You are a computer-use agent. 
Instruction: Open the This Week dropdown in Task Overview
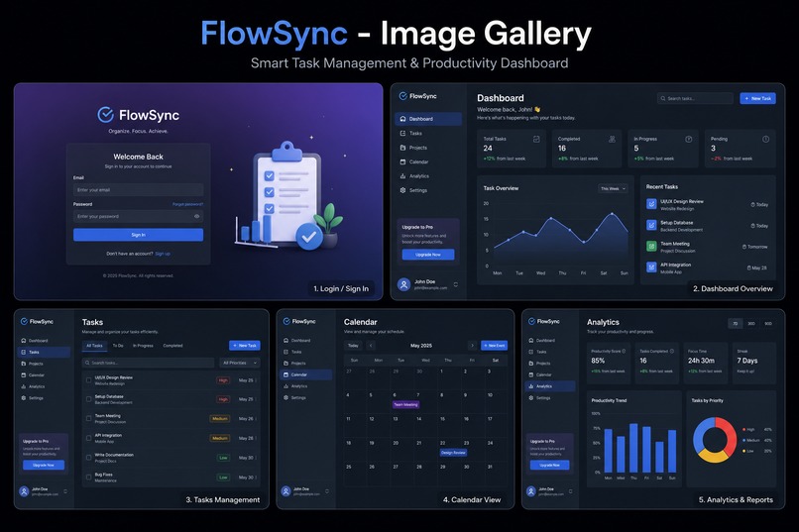[613, 188]
